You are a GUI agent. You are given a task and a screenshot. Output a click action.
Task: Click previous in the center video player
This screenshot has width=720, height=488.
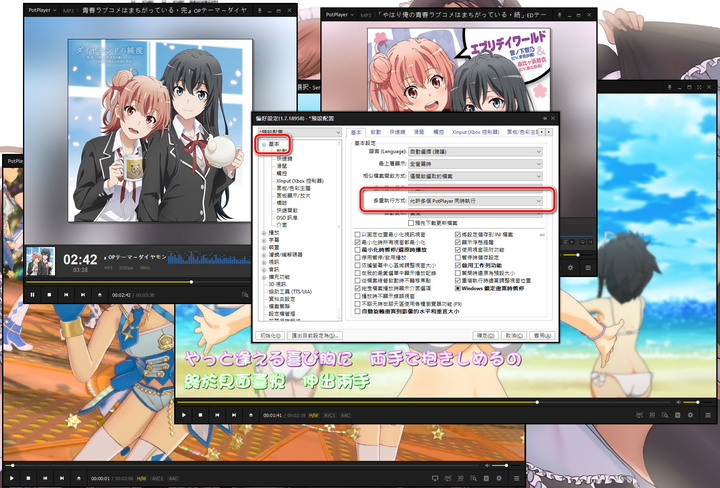pyautogui.click(x=217, y=415)
